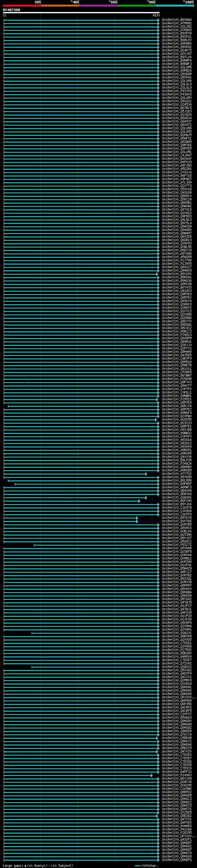Viewport: 197px width, 868px height.
Task: Select hit label UniRef100_P27592
Action: (x=176, y=650)
